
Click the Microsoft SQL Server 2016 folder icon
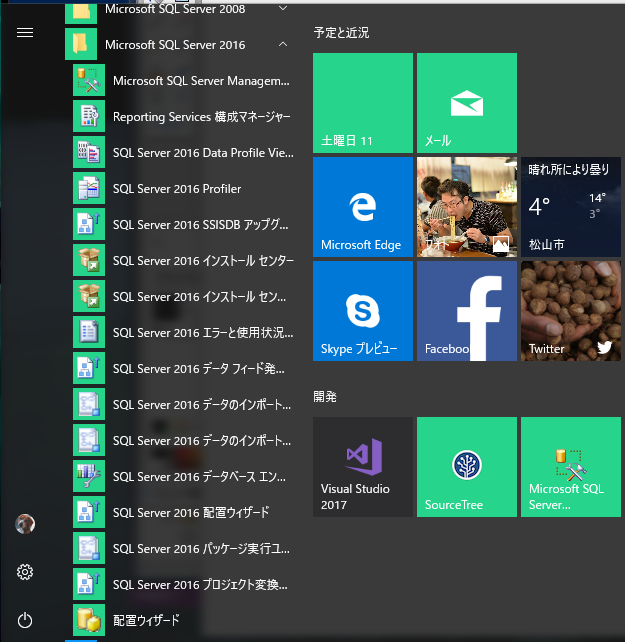click(81, 44)
